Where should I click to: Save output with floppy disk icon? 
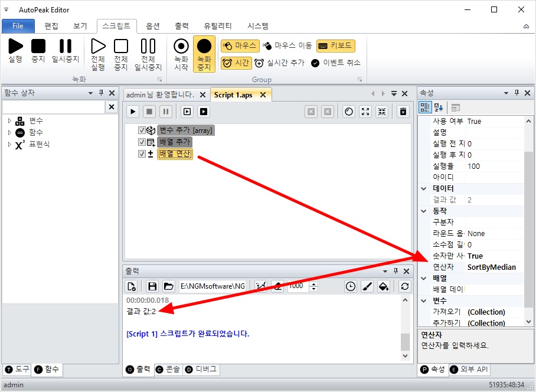click(x=152, y=286)
